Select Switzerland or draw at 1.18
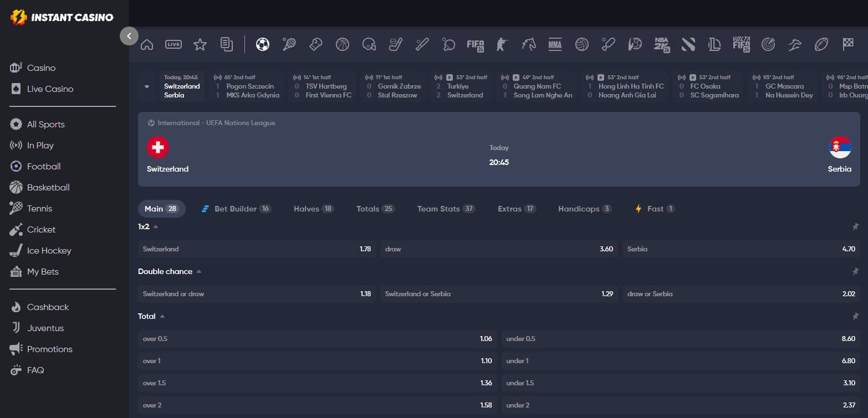Image resolution: width=868 pixels, height=418 pixels. click(x=257, y=294)
